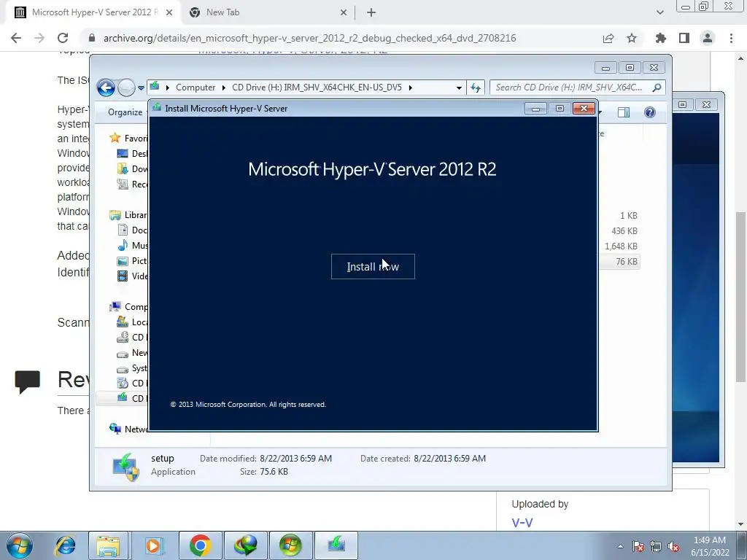Select Music library icon

pos(123,245)
